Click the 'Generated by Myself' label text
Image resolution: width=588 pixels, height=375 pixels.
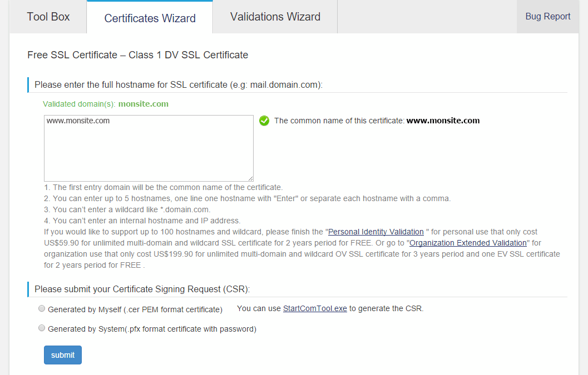(x=135, y=309)
